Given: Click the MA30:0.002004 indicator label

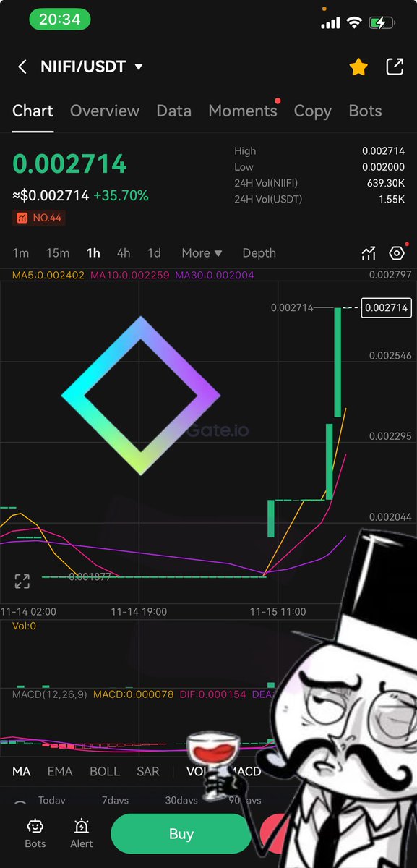Looking at the screenshot, I should coord(215,275).
